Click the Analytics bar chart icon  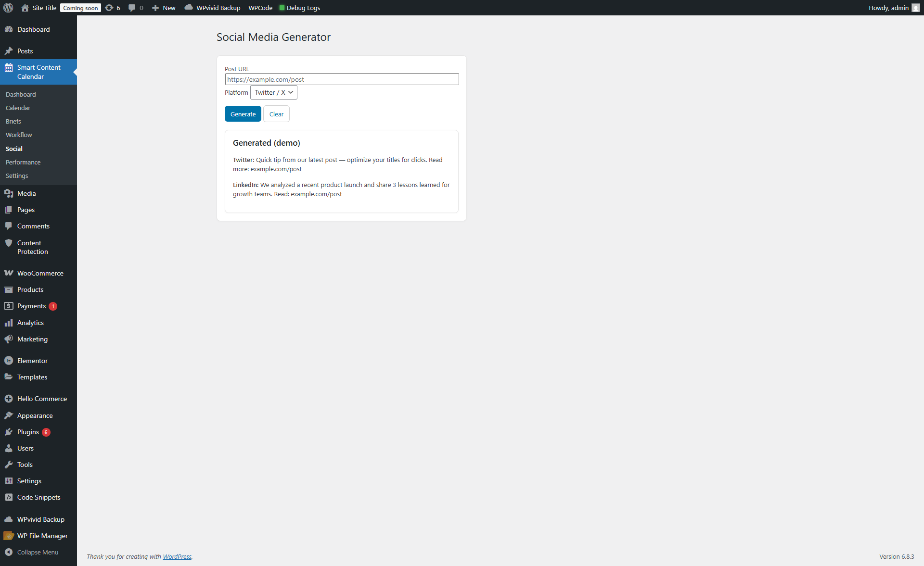(x=9, y=323)
